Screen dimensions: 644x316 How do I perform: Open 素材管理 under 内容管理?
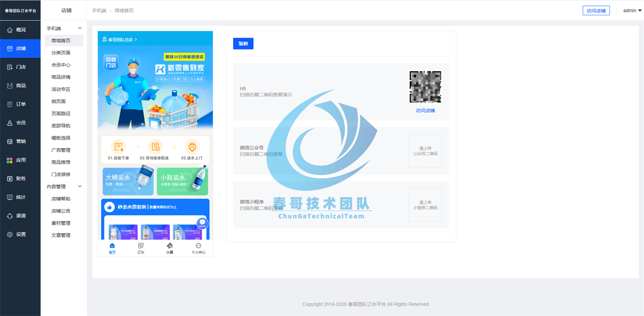[x=61, y=223]
